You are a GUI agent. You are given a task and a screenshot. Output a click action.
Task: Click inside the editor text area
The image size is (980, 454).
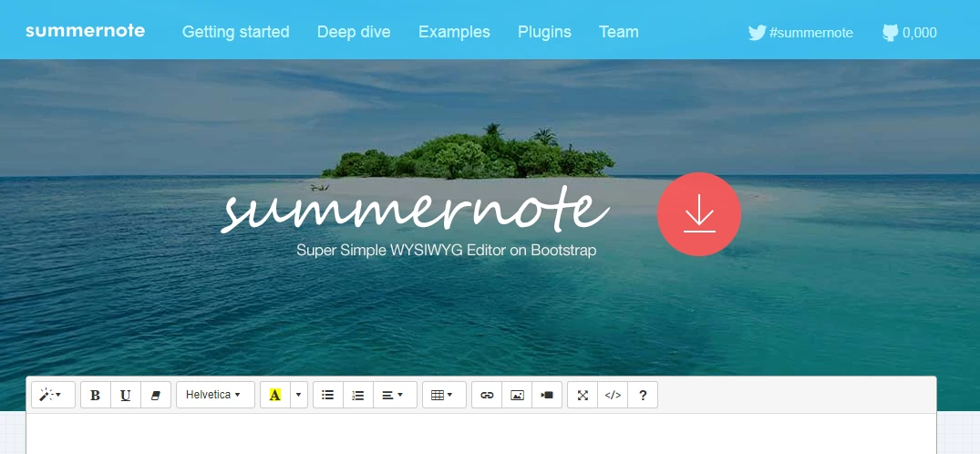tap(481, 433)
